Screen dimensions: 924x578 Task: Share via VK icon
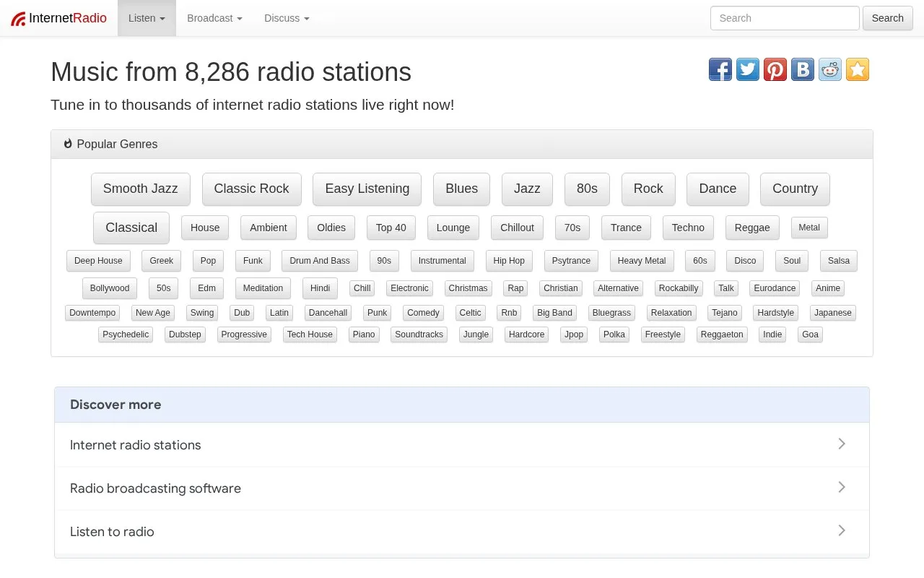pyautogui.click(x=803, y=69)
